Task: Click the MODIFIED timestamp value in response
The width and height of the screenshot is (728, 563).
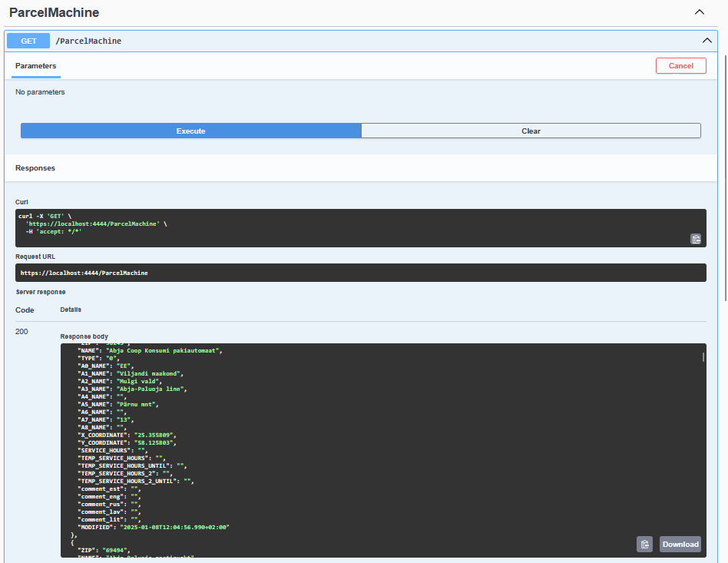Action: click(x=174, y=527)
